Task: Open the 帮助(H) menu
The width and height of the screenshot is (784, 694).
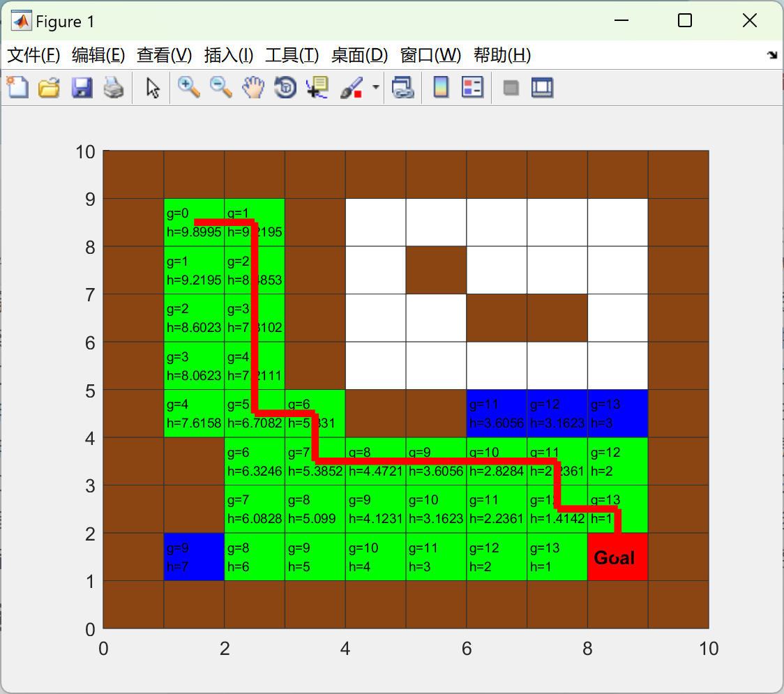Action: tap(502, 55)
